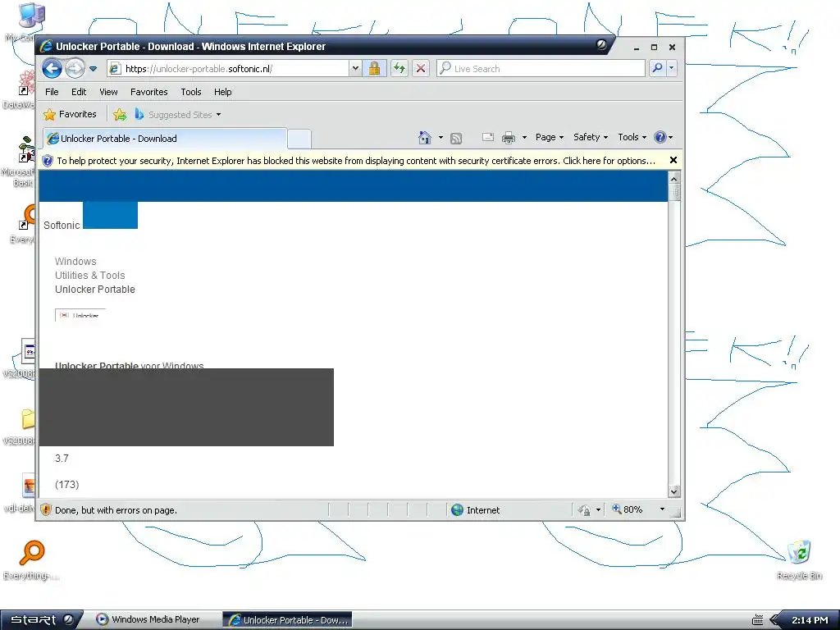Click the 80% zoom level button
Viewport: 840px width, 630px height.
click(628, 509)
